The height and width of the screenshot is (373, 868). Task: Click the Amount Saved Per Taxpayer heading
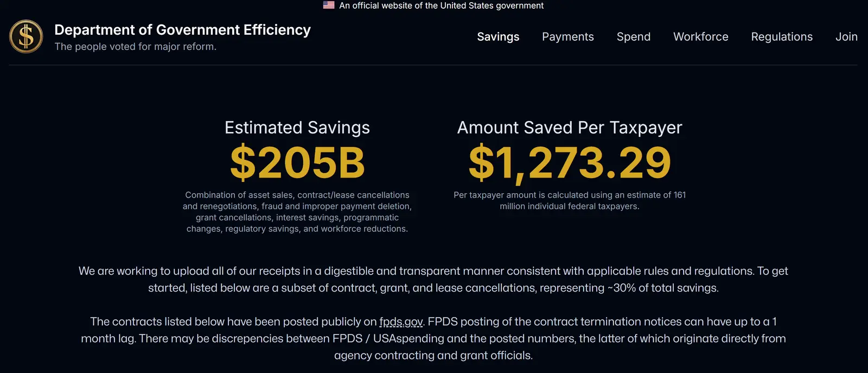(x=569, y=128)
